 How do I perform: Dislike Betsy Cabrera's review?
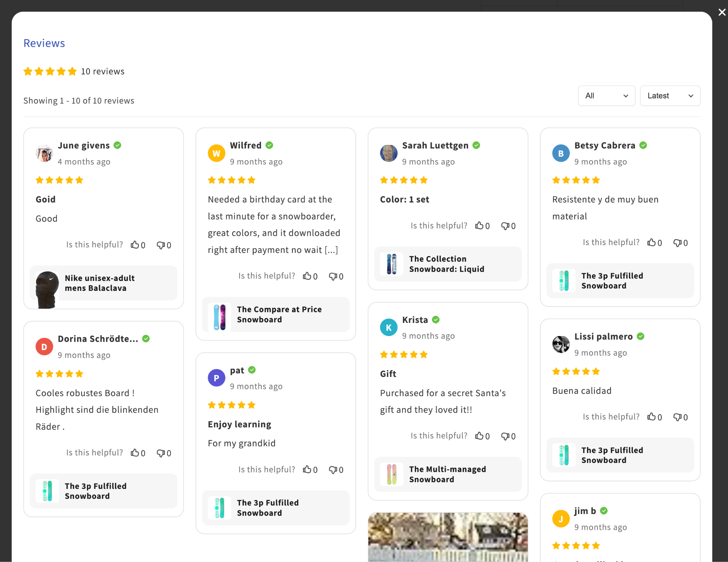(x=678, y=243)
